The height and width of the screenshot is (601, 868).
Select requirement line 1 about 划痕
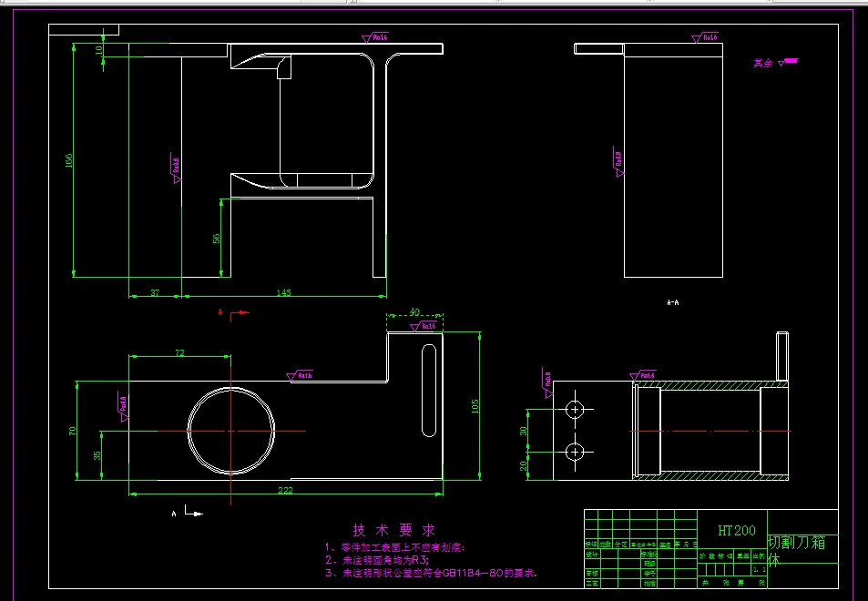pyautogui.click(x=395, y=548)
